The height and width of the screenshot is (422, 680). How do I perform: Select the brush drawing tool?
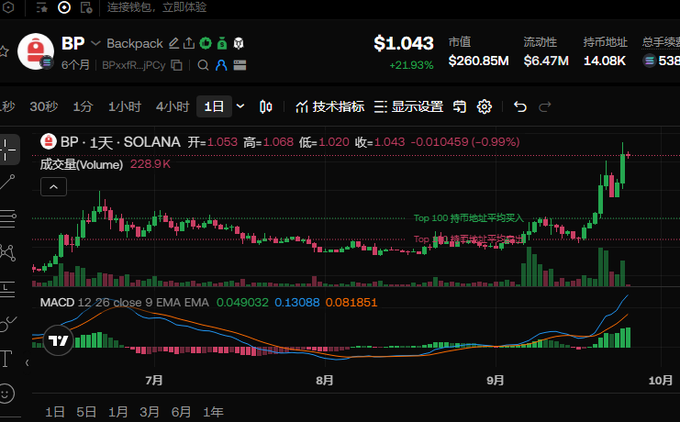pos(8,324)
